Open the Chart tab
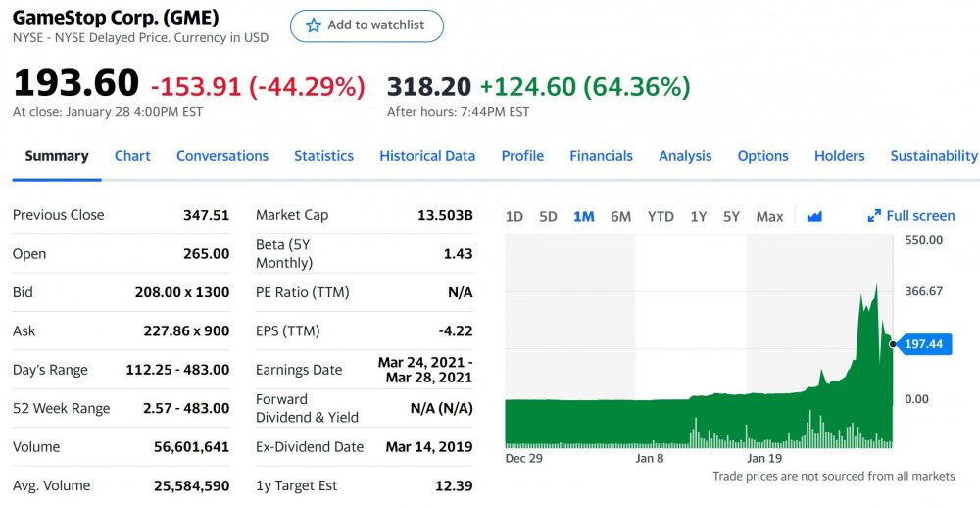Image resolution: width=980 pixels, height=508 pixels. (132, 156)
